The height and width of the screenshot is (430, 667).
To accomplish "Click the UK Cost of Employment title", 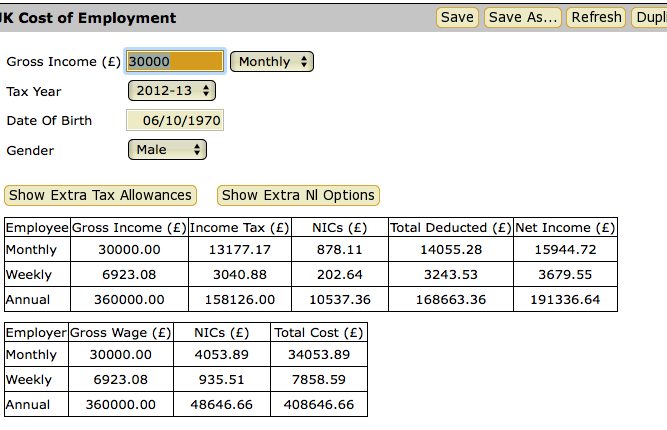I will pos(88,18).
